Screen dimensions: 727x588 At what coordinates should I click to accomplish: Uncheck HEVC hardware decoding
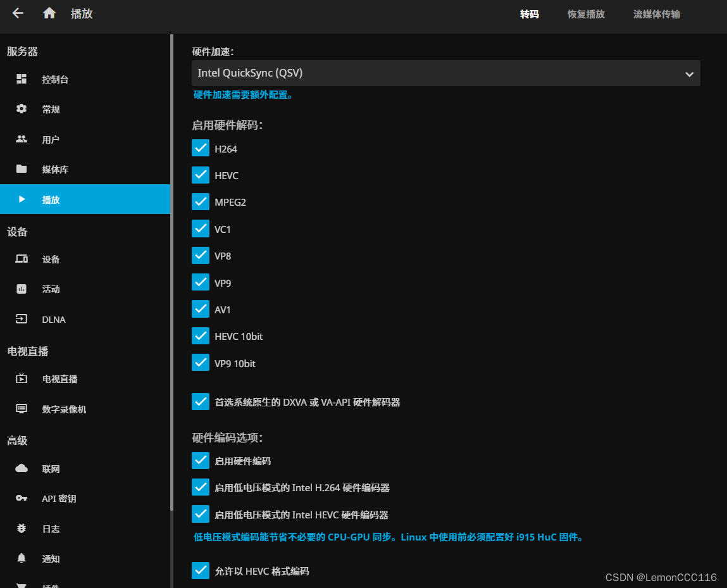(x=201, y=175)
